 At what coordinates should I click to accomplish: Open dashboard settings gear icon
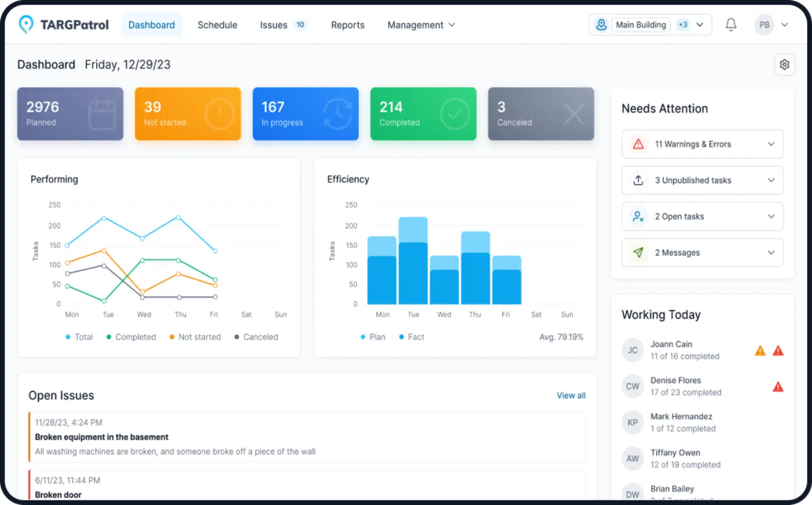pyautogui.click(x=784, y=65)
